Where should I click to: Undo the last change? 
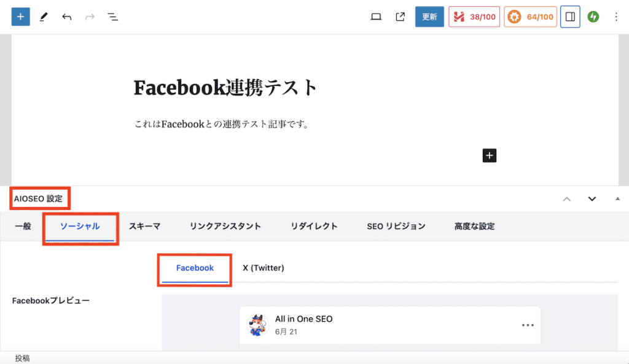click(x=67, y=17)
